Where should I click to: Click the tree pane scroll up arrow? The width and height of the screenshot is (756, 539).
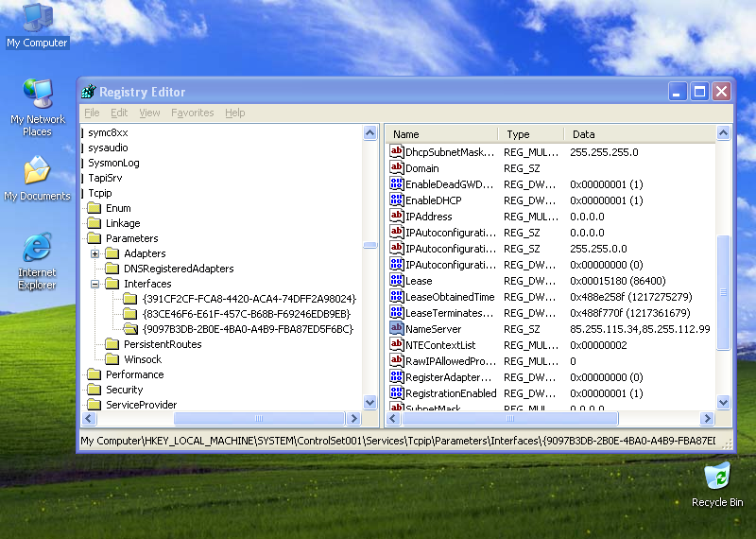pyautogui.click(x=369, y=132)
